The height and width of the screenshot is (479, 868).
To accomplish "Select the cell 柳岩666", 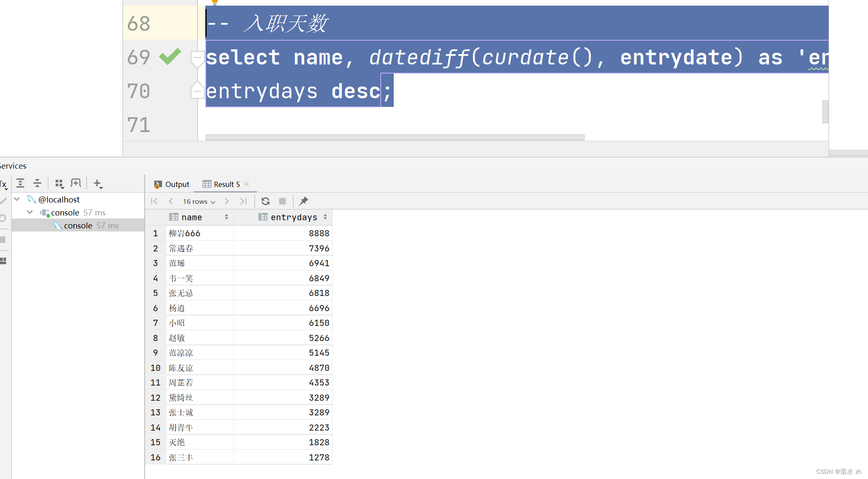I will [x=199, y=233].
